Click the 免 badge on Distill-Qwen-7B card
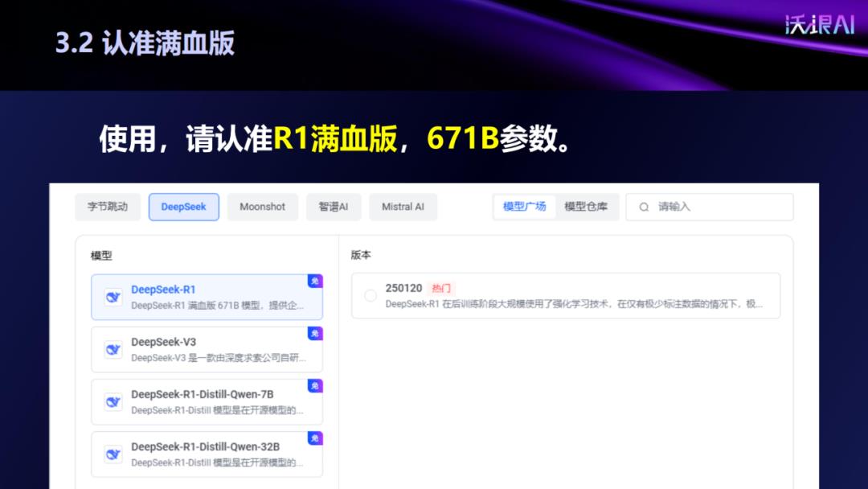Image resolution: width=868 pixels, height=489 pixels. [x=315, y=386]
